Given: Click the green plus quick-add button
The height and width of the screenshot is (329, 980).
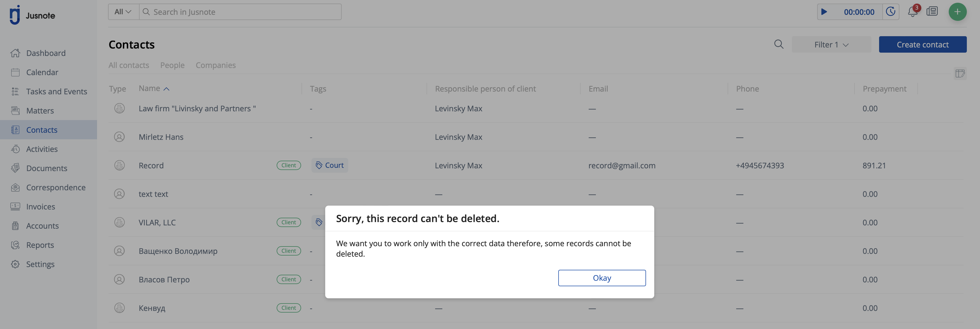Looking at the screenshot, I should click(x=957, y=12).
